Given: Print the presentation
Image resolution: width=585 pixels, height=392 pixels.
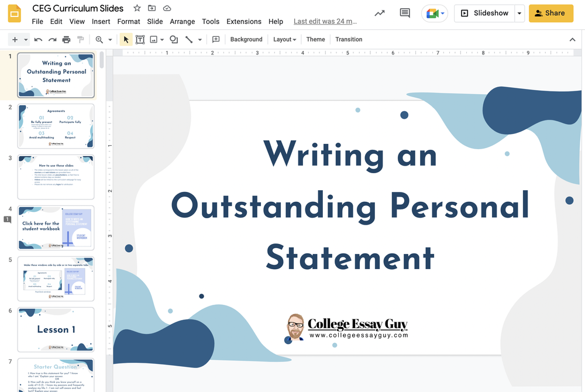Looking at the screenshot, I should [x=66, y=39].
